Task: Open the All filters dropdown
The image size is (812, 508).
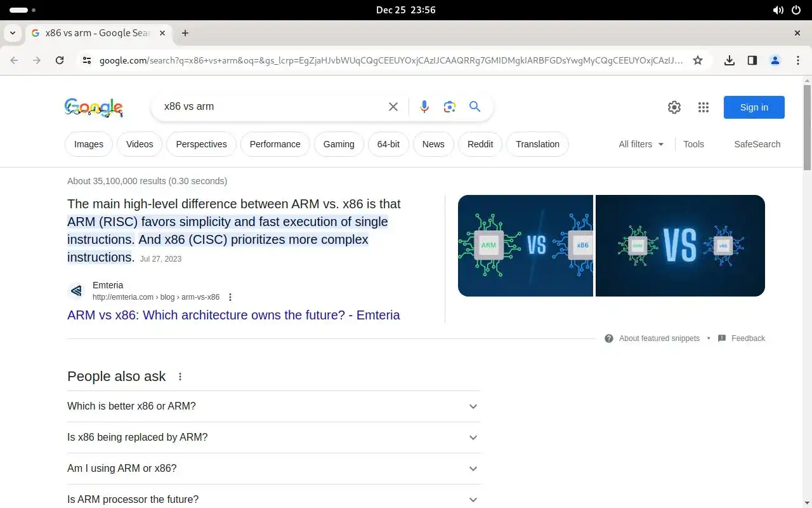Action: tap(641, 144)
